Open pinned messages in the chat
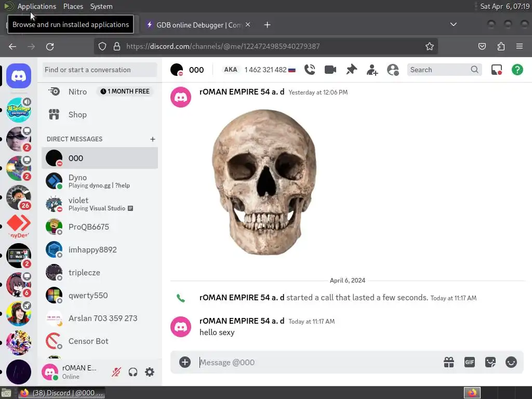Viewport: 532px width, 399px height. pos(352,70)
